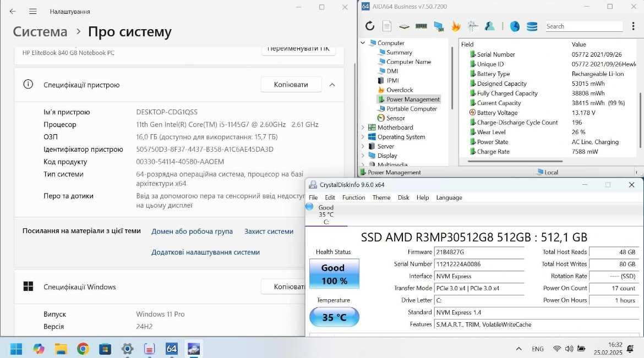
Task: Go back with the Settings back arrow
Action: click(x=13, y=12)
